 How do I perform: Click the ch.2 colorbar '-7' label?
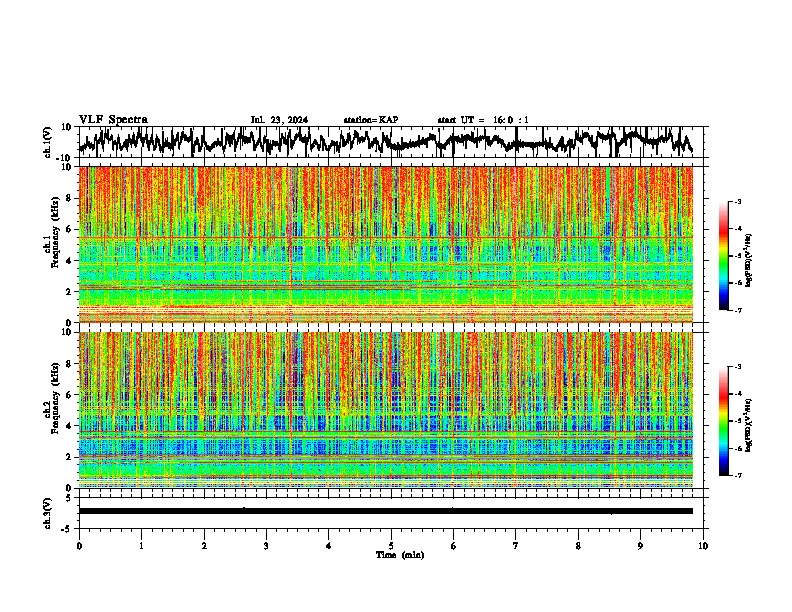coord(738,475)
